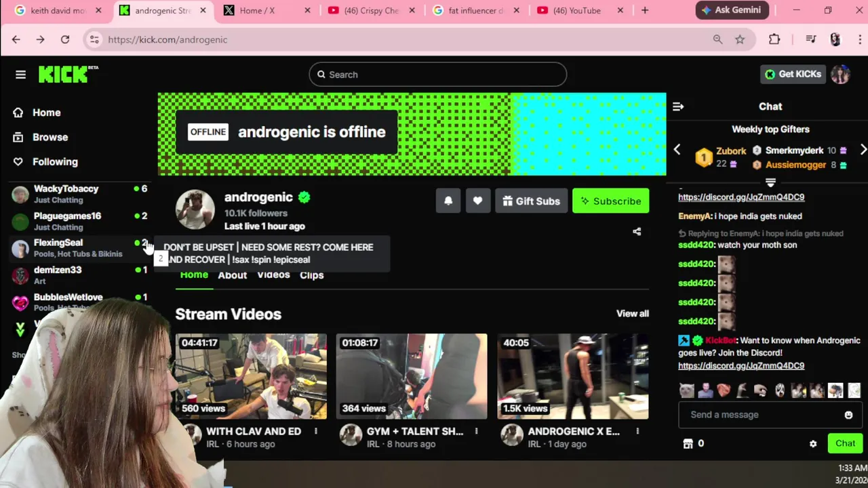Image resolution: width=868 pixels, height=488 pixels.
Task: Close the fat influencer browser tab
Action: 516,10
